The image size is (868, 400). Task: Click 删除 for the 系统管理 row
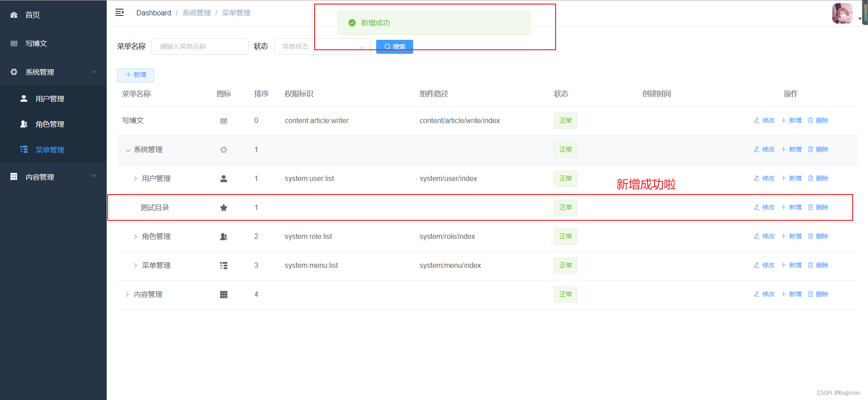point(818,149)
